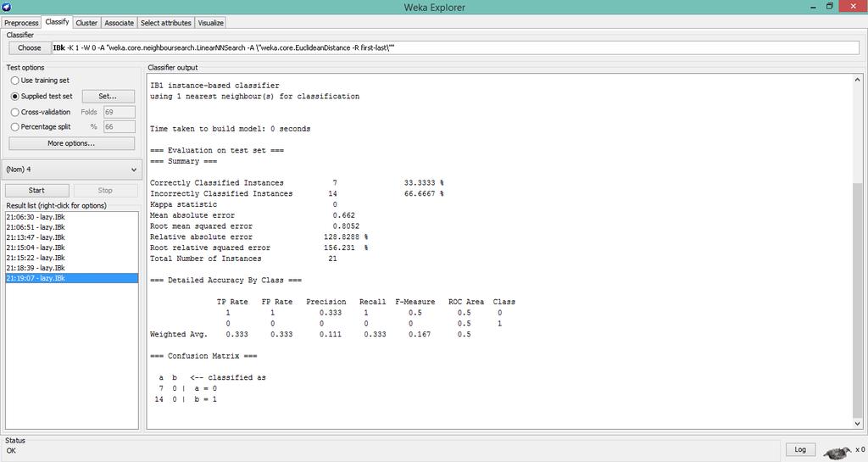Open the Log button

click(x=800, y=449)
